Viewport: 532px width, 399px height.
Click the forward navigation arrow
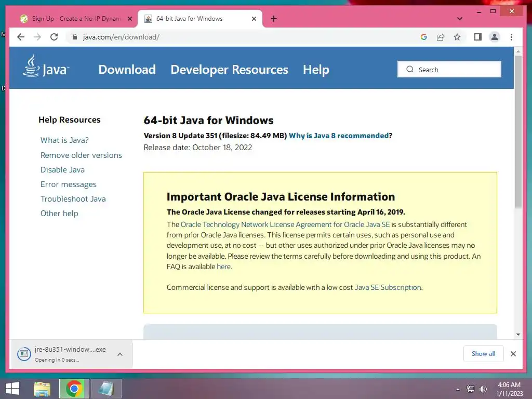(37, 37)
